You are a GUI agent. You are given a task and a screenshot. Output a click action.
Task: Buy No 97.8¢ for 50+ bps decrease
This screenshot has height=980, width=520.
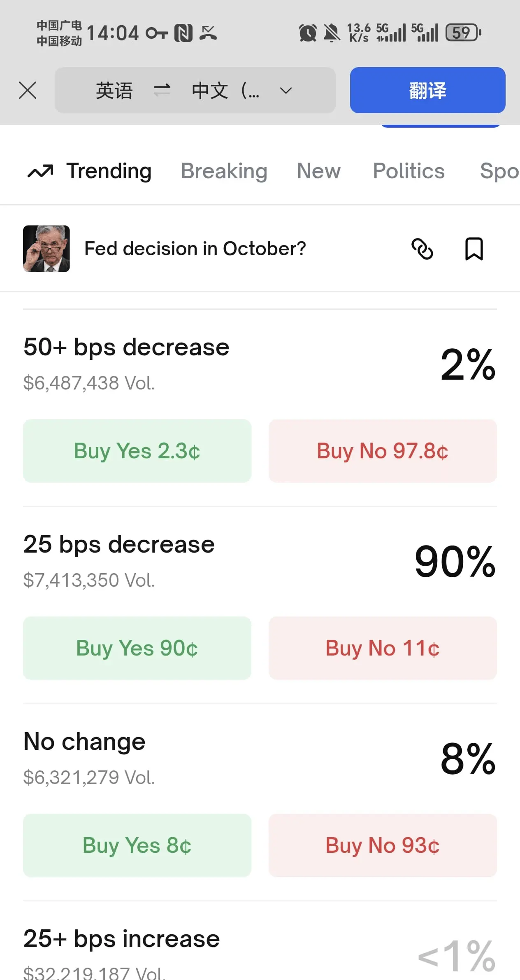pos(383,451)
